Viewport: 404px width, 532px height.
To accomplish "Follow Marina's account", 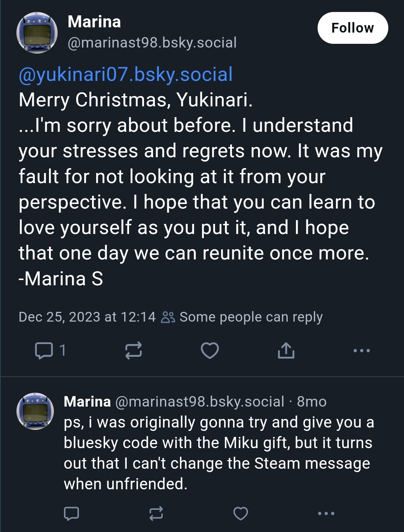I will point(352,28).
